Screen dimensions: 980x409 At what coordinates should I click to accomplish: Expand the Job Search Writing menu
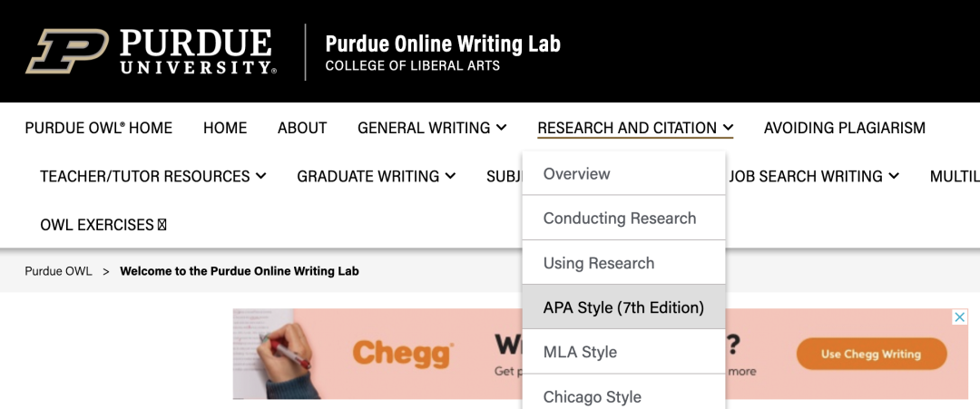click(x=814, y=176)
